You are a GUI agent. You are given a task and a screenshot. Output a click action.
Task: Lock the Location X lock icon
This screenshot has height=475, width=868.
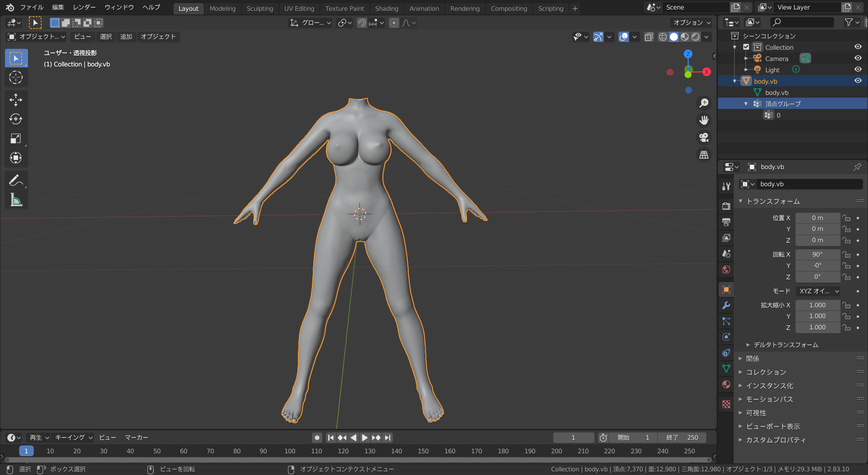846,218
